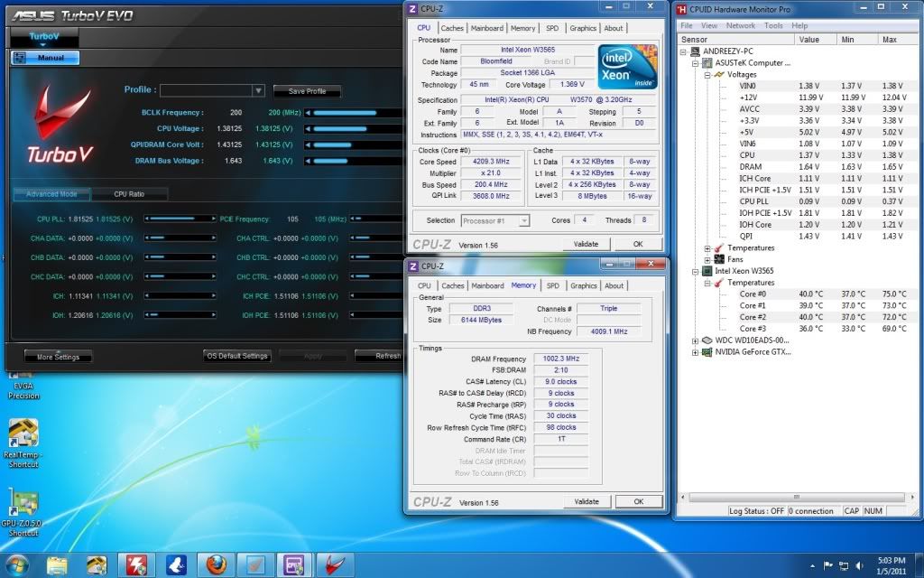924x578 pixels.
Task: Open Graphics tab in lower CPU-Z window
Action: [x=584, y=286]
